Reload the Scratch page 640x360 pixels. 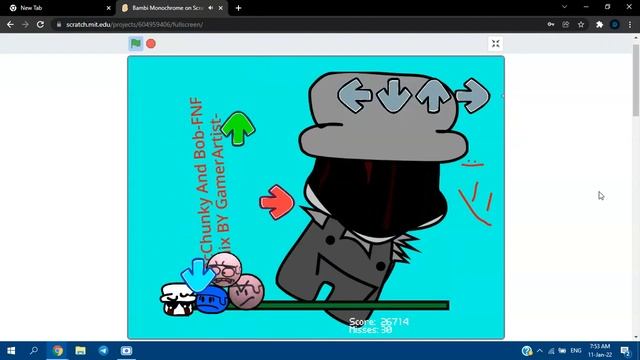[x=40, y=24]
